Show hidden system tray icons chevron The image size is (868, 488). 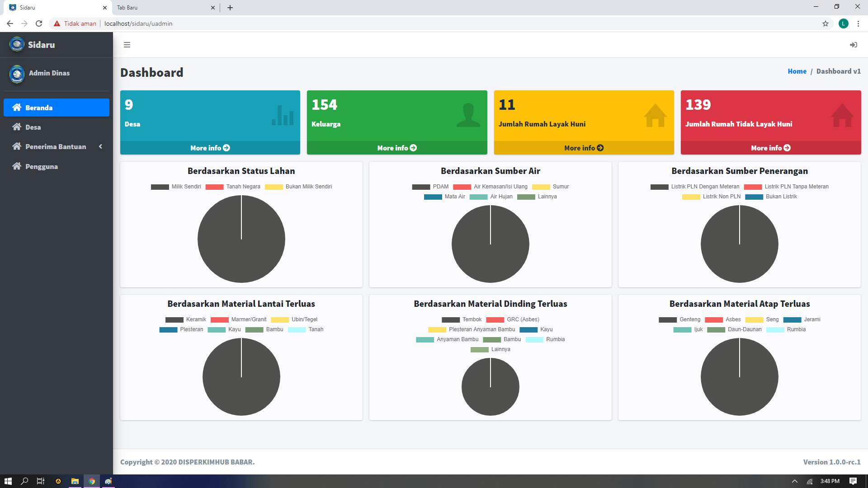tap(794, 481)
